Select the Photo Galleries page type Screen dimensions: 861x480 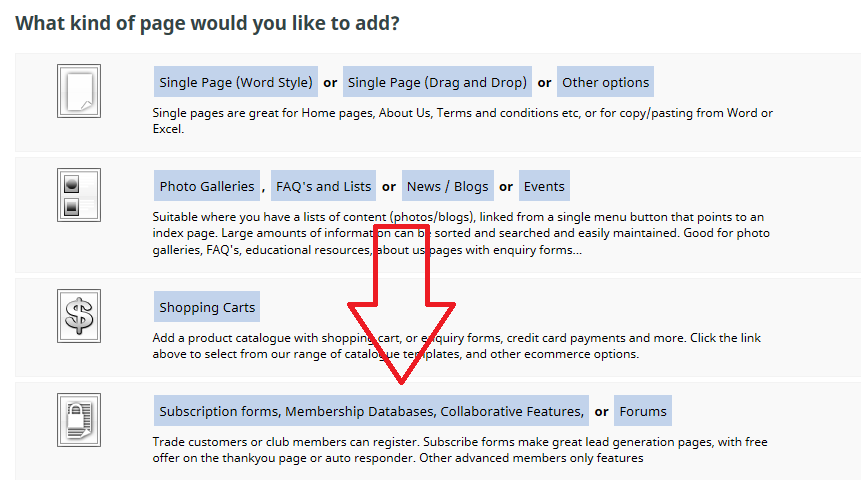tap(207, 186)
